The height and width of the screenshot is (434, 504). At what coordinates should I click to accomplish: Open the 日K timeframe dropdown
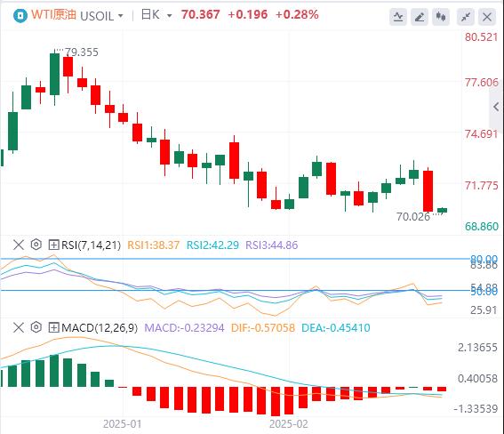tap(156, 15)
